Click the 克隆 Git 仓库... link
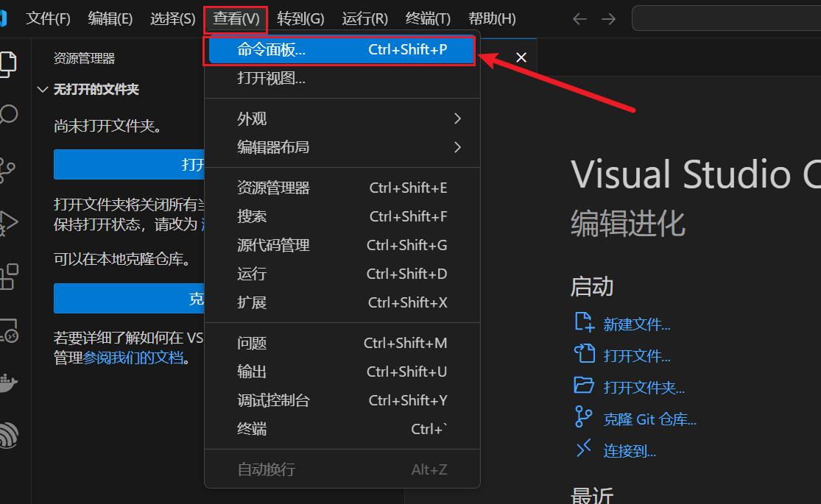 coord(649,419)
